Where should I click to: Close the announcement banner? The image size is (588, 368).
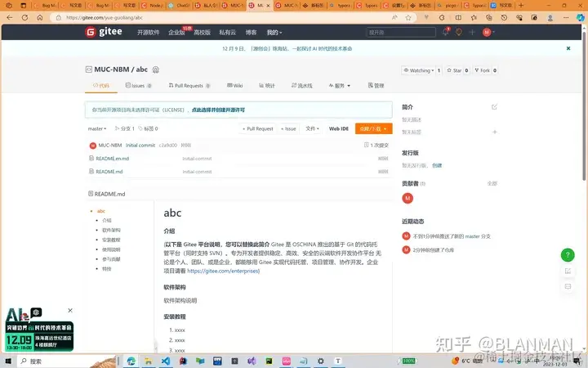tap(568, 48)
